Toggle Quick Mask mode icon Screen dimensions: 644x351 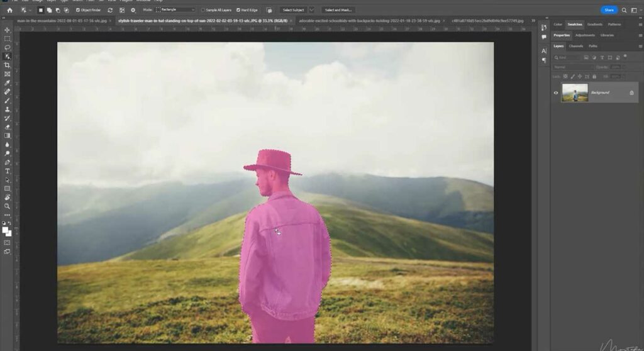click(x=7, y=243)
